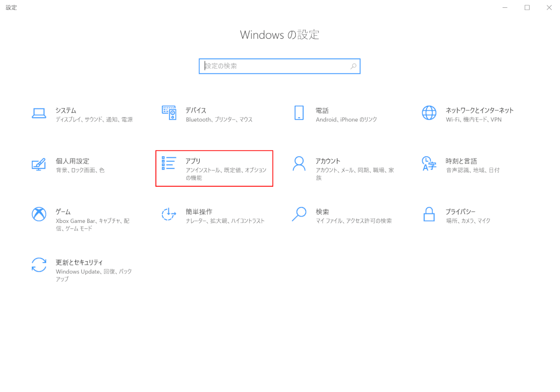Open the ゲーム Xbox icon
560x392 pixels.
[39, 214]
